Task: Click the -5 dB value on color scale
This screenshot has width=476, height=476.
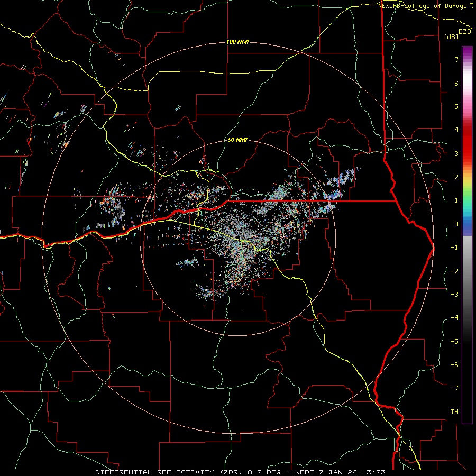Action: pos(454,342)
